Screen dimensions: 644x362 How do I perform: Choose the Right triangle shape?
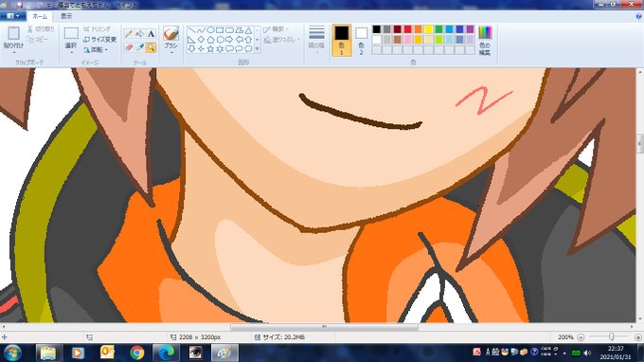pos(191,40)
